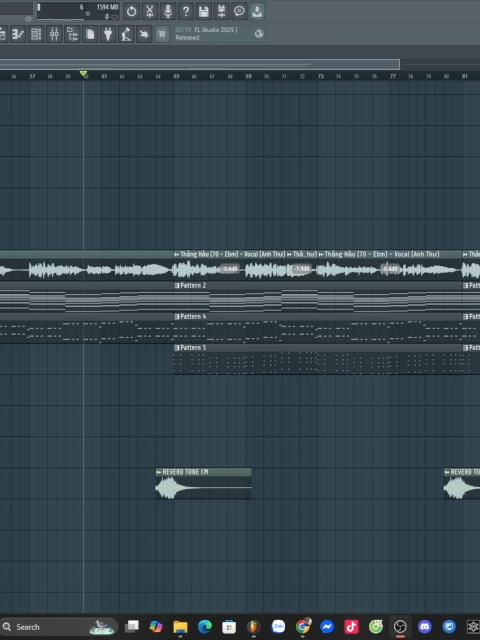Viewport: 480px width, 640px height.
Task: Open Microsoft Edge from the taskbar
Action: pos(205,627)
